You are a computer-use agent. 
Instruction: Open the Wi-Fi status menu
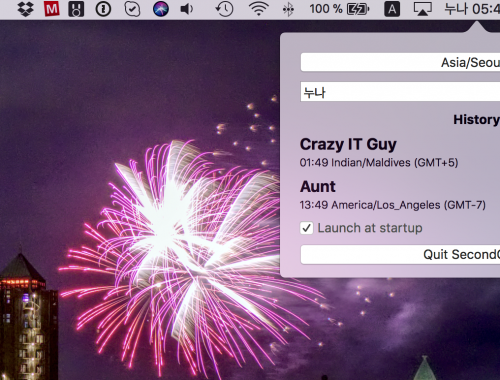point(259,9)
